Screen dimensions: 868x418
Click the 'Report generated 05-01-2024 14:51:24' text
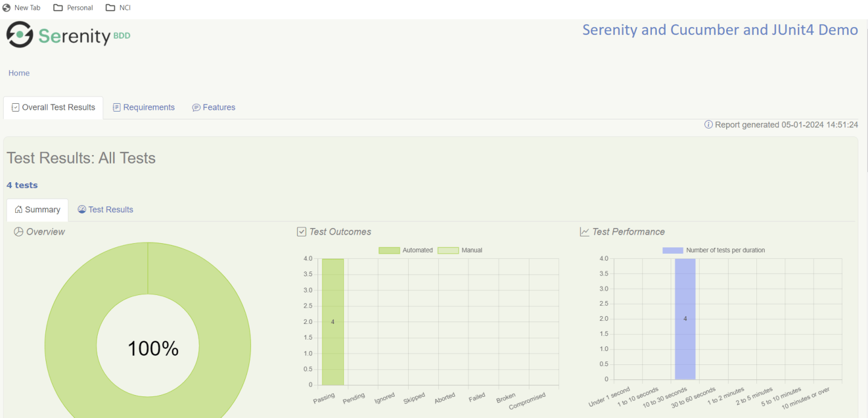coord(787,125)
